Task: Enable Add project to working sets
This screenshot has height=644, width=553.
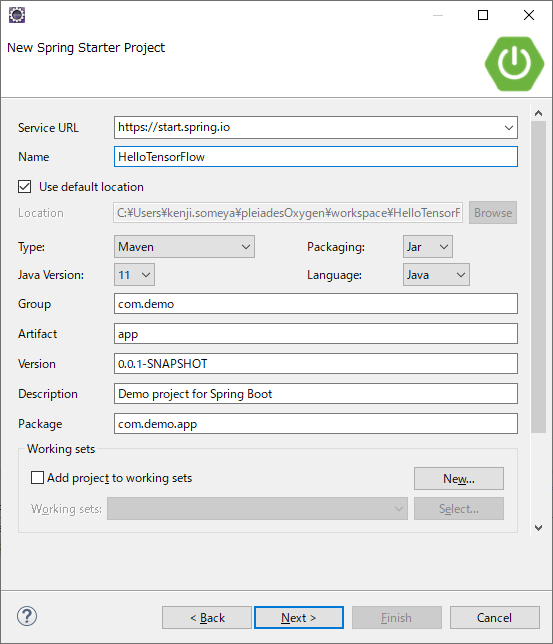Action: point(37,478)
